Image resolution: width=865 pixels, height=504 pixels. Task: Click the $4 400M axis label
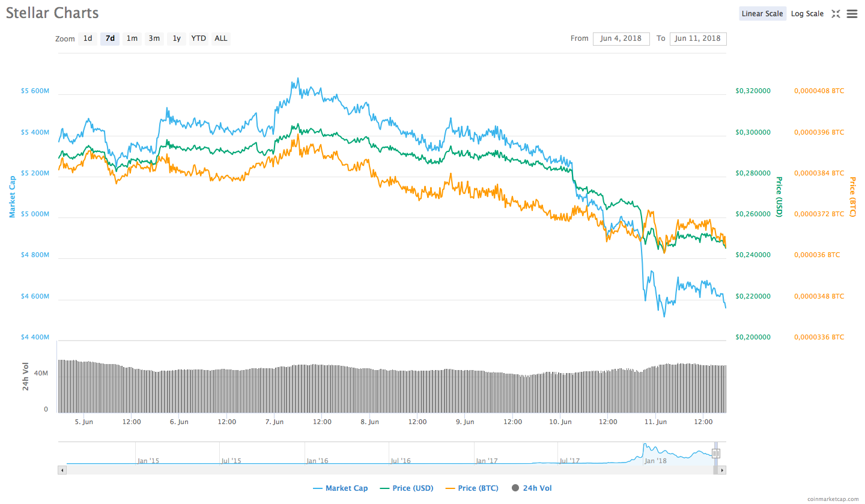click(35, 338)
